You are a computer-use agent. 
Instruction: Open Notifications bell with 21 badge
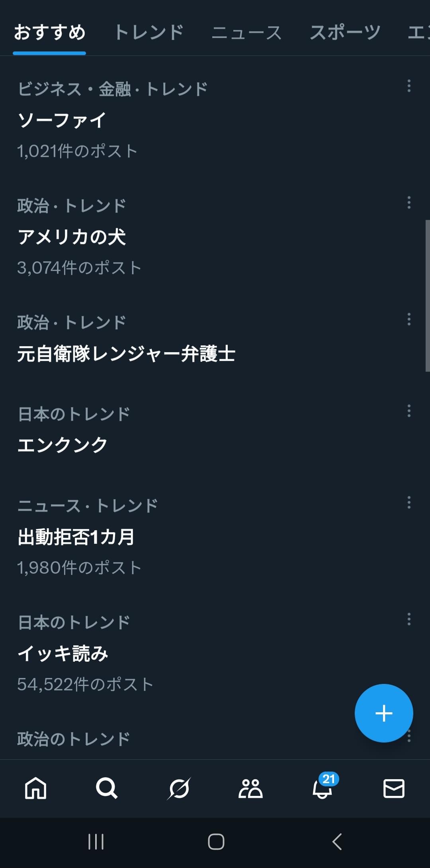[322, 788]
